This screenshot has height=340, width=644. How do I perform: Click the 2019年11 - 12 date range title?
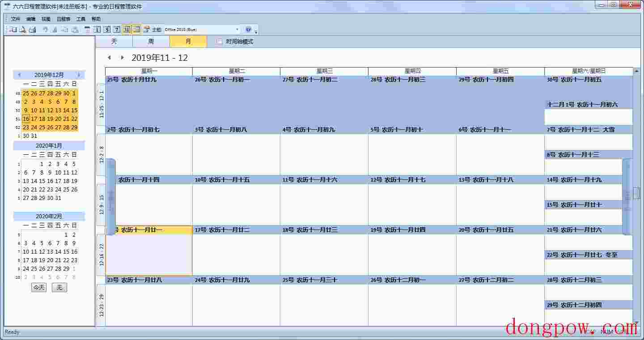160,58
